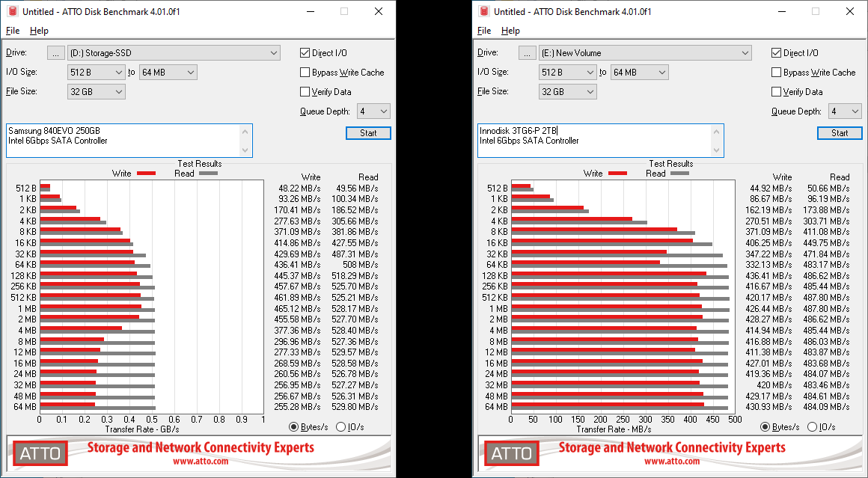Click red Write legend swatch in left window

click(x=146, y=174)
